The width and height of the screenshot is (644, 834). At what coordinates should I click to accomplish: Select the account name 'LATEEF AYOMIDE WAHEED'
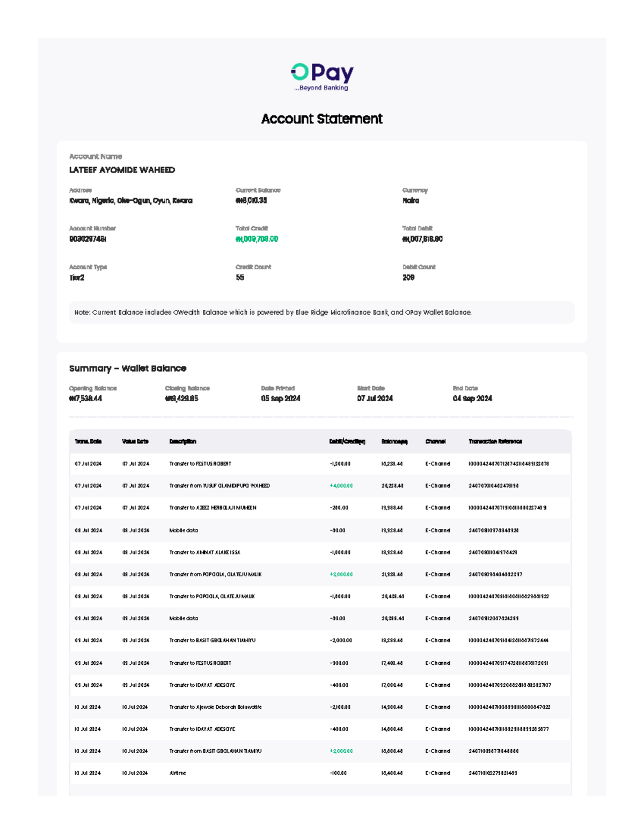(x=122, y=170)
